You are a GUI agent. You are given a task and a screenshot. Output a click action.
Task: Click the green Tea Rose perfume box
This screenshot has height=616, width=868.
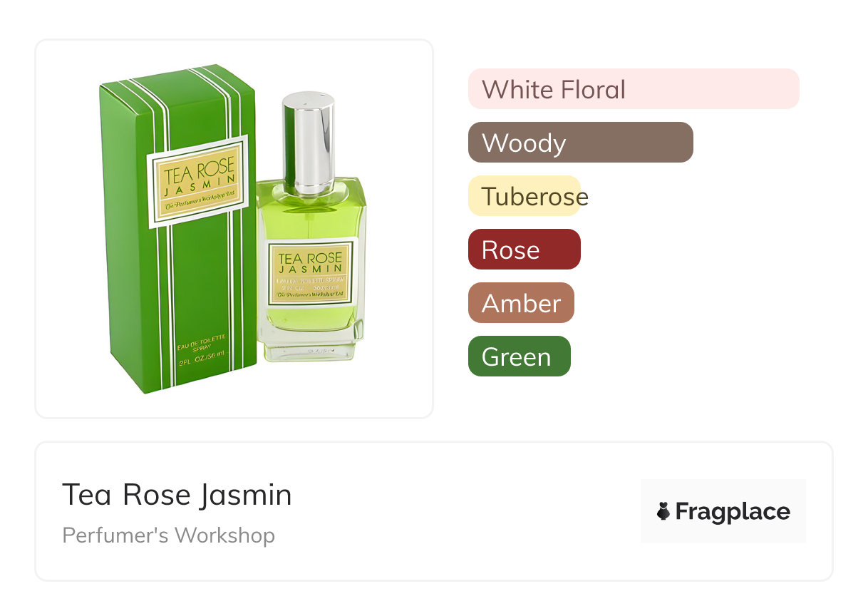point(178,228)
